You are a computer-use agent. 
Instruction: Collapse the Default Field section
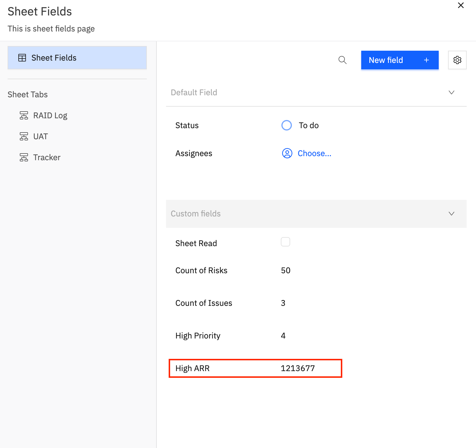click(x=451, y=93)
